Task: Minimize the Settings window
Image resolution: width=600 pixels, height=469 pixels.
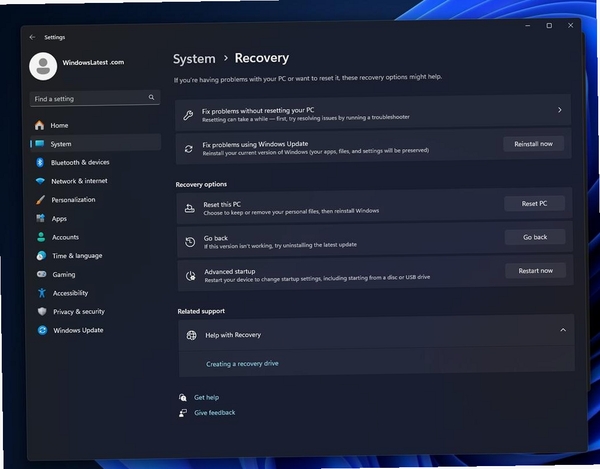Action: click(x=528, y=25)
